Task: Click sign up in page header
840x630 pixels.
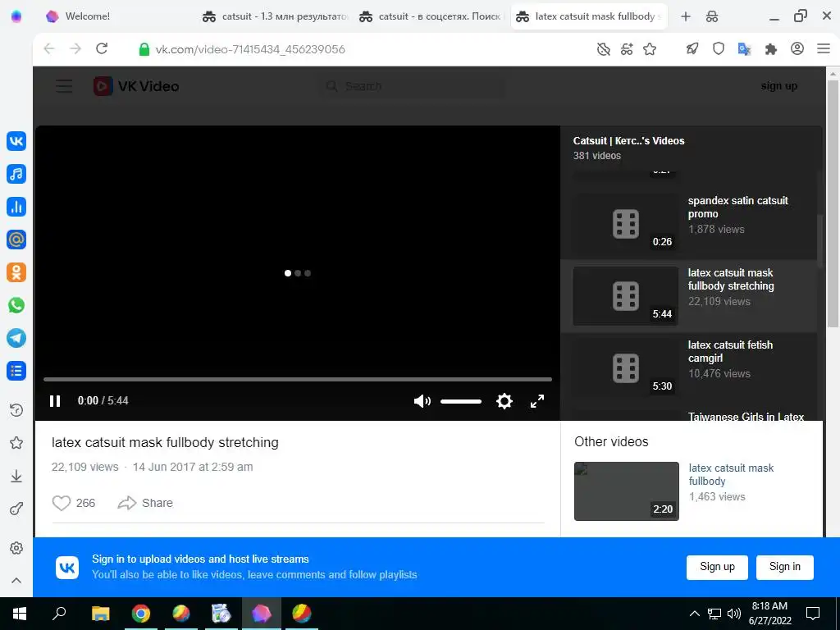Action: tap(779, 85)
